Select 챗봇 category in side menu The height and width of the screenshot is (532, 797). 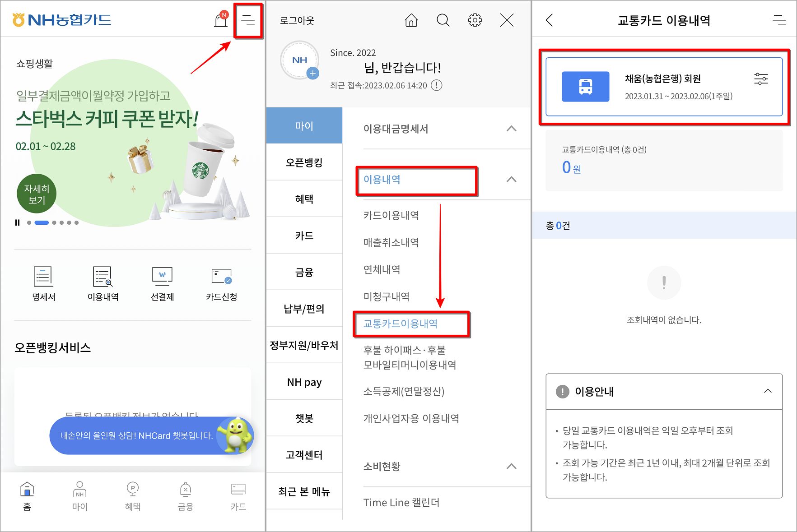click(304, 418)
